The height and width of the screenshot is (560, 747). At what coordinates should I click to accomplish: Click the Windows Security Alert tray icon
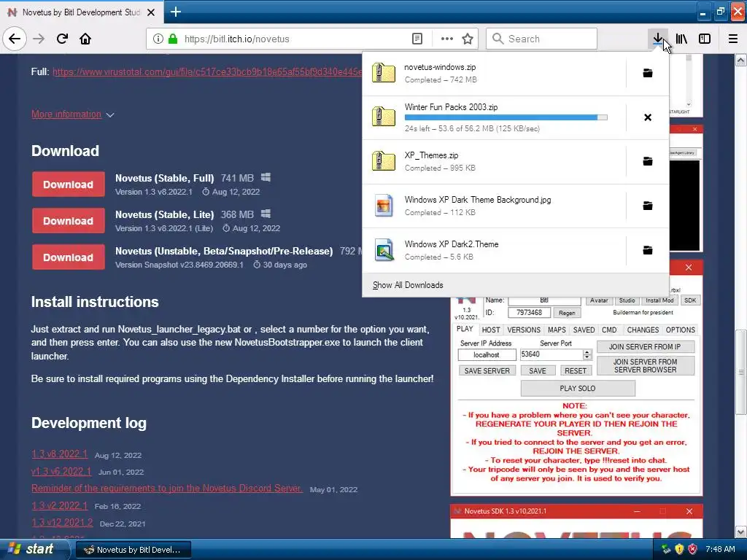[679, 549]
